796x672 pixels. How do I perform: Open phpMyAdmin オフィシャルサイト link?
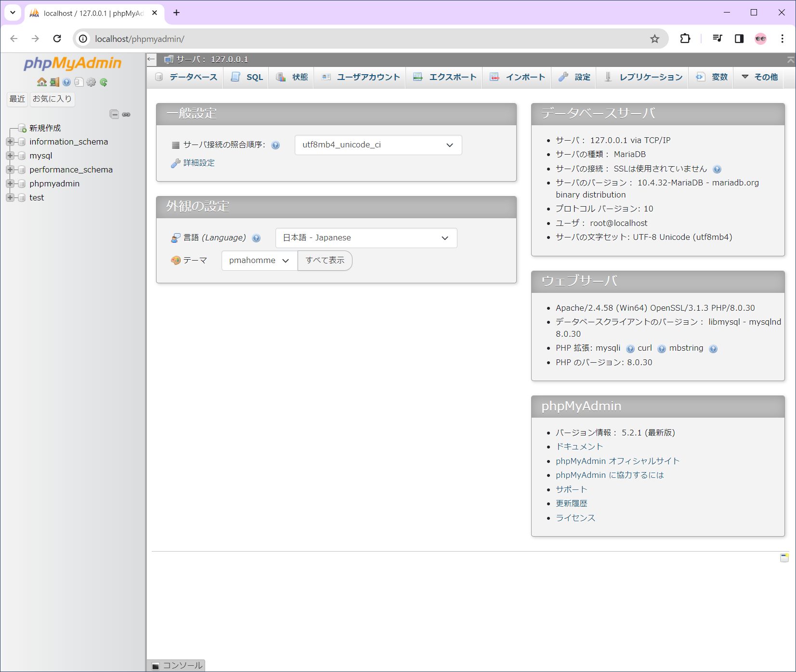click(x=618, y=461)
